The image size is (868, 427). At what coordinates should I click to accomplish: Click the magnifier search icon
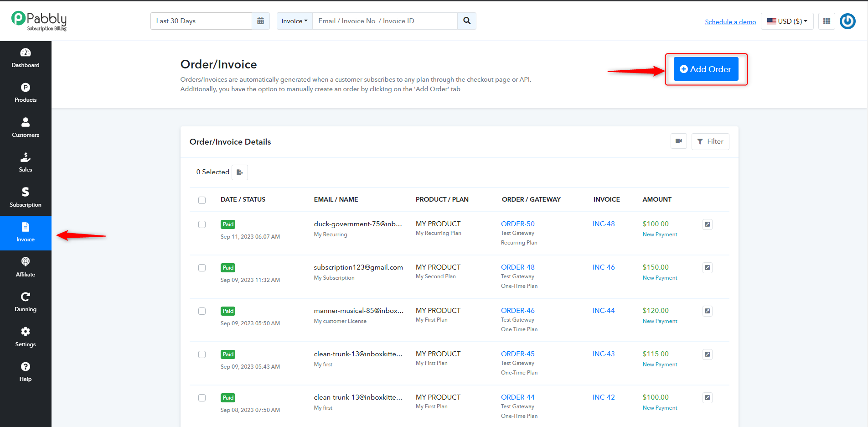pos(467,21)
